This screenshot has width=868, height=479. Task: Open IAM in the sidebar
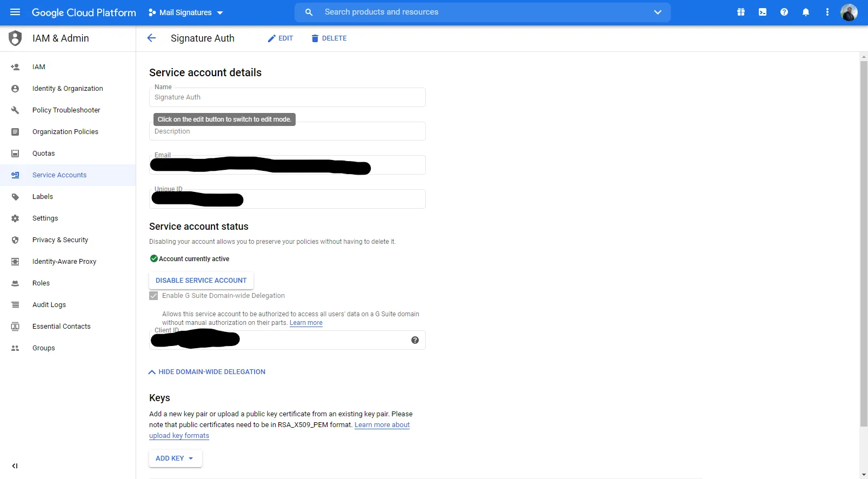[39, 67]
